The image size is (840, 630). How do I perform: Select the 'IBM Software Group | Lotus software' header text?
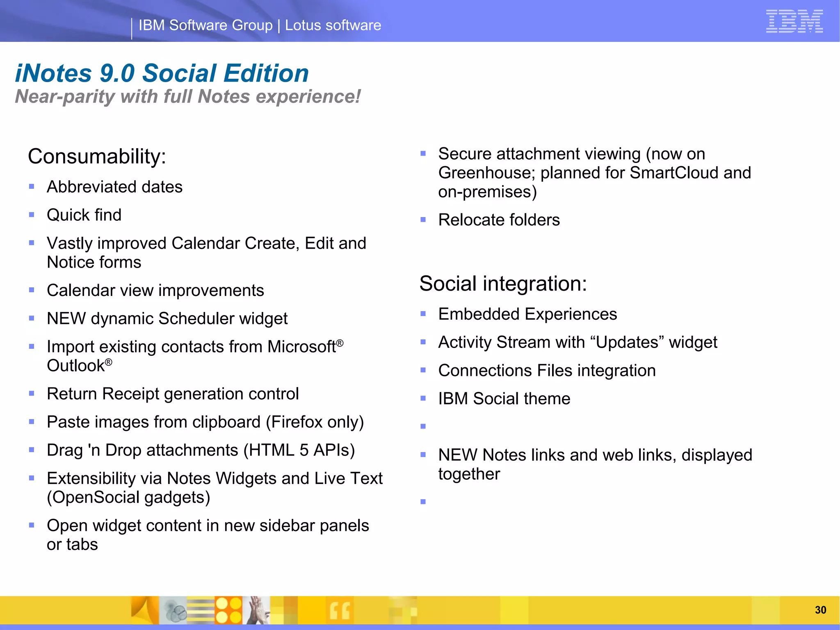[260, 25]
